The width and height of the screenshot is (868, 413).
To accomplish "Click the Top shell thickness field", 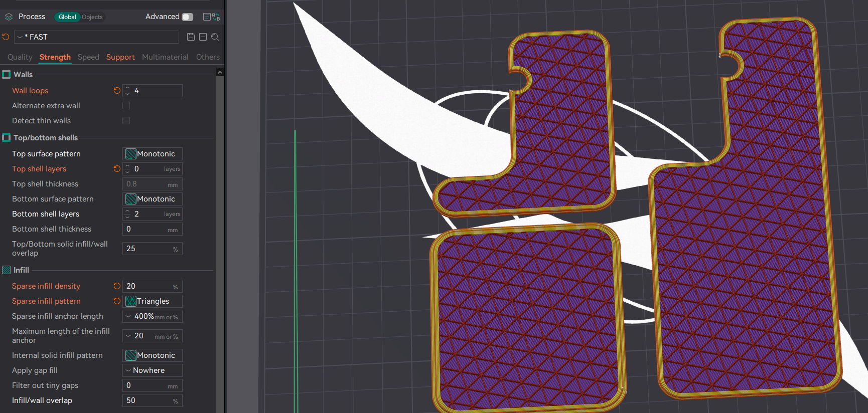I will (x=153, y=184).
